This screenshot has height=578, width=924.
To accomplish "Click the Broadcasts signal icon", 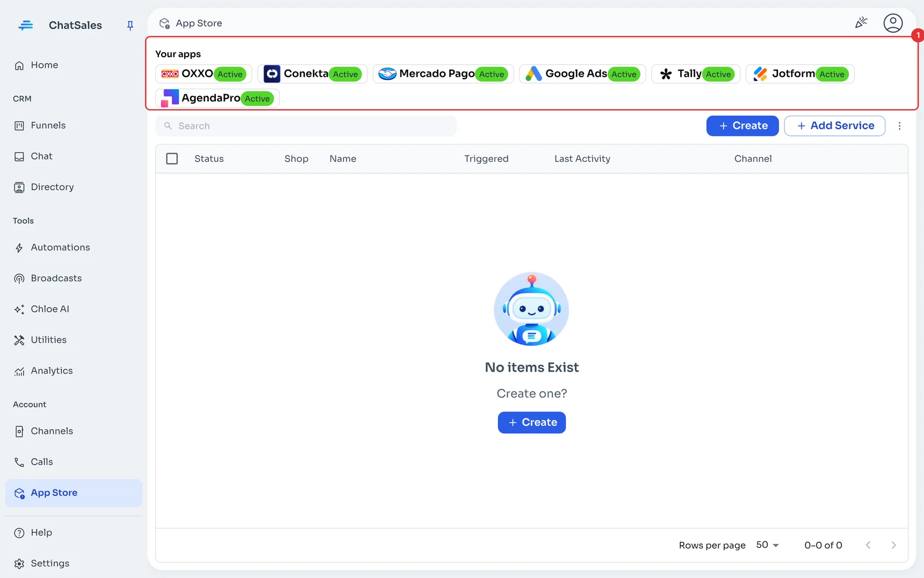I will point(19,279).
